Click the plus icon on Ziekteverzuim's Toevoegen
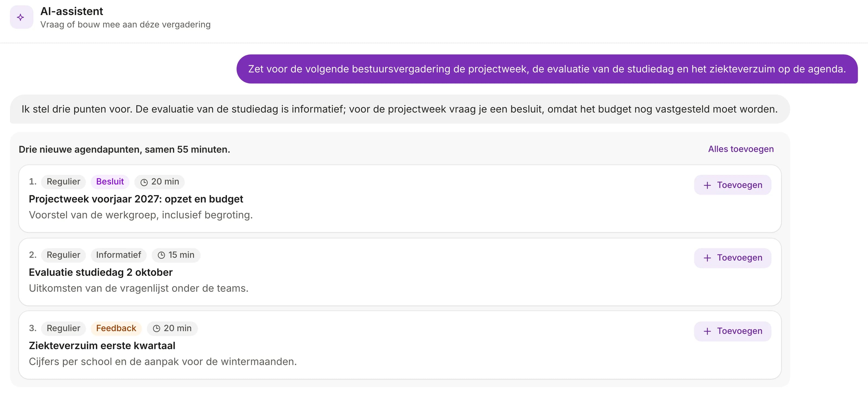 click(707, 331)
